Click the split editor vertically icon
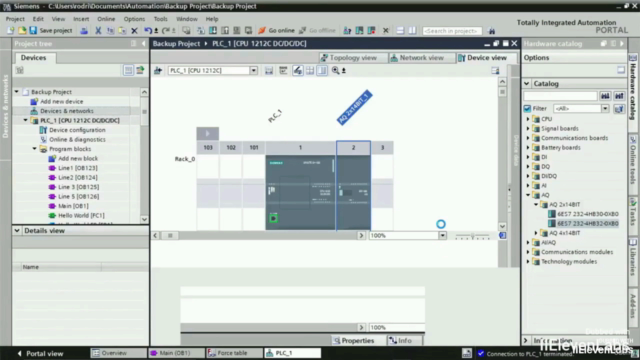Viewport: 640px width, 360px height. (412, 31)
